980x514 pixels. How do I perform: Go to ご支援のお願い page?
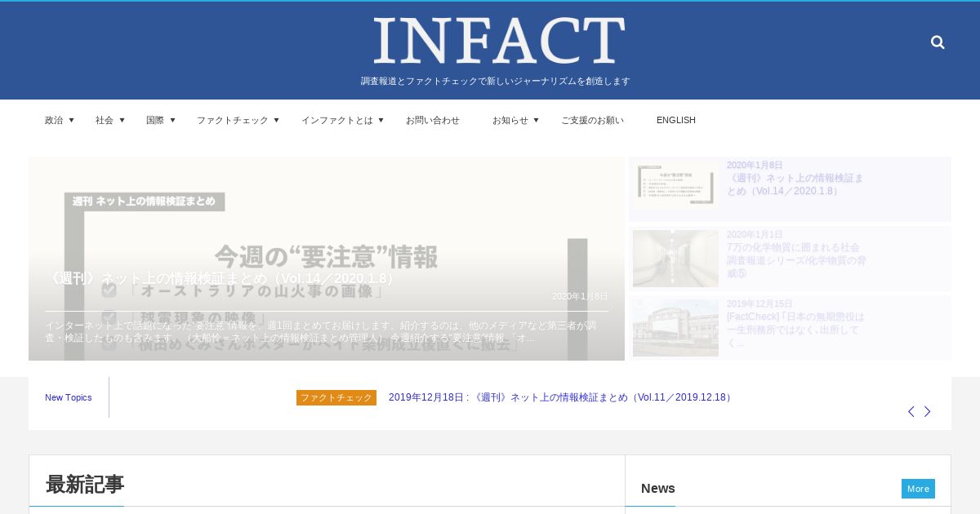pos(592,120)
